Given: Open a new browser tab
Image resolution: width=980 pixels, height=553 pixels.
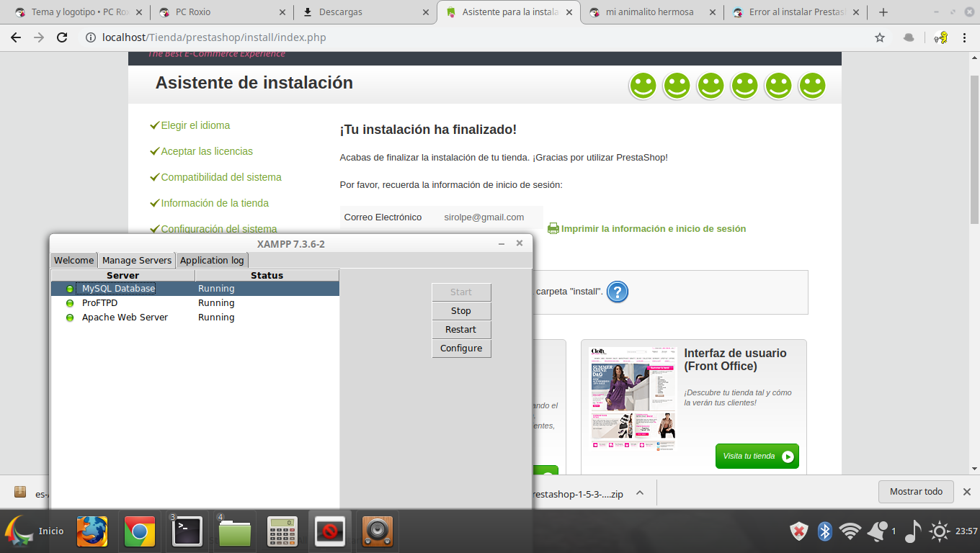Looking at the screenshot, I should 883,12.
